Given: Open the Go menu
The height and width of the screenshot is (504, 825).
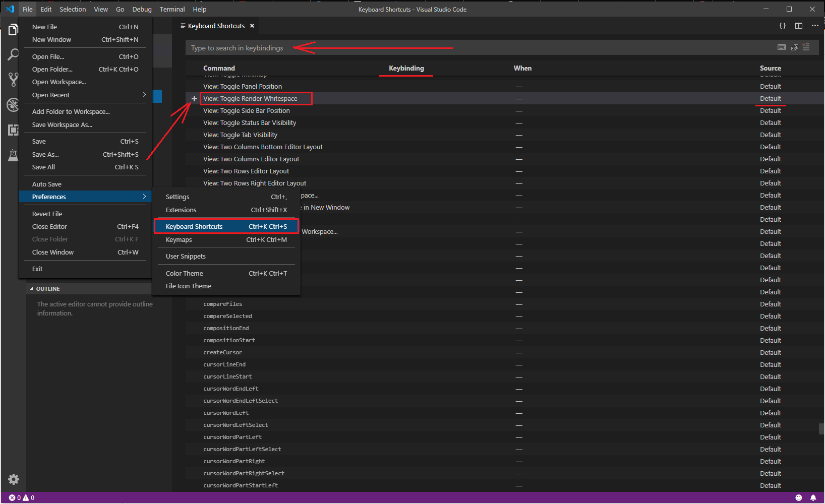Looking at the screenshot, I should [120, 9].
